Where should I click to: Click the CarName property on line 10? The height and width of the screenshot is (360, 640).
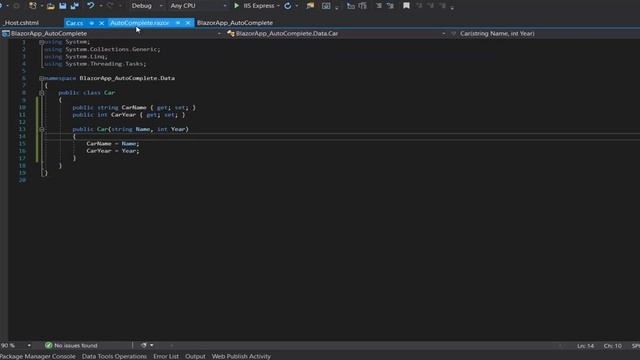click(134, 107)
